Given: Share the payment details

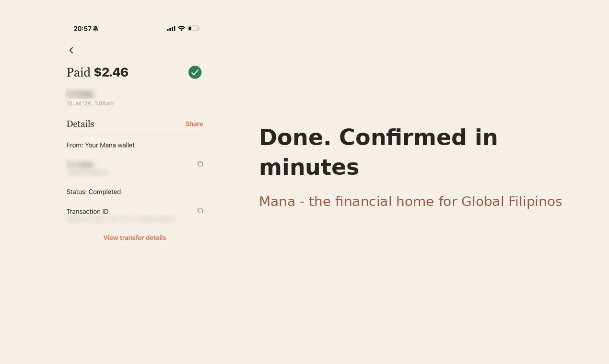Looking at the screenshot, I should (194, 124).
